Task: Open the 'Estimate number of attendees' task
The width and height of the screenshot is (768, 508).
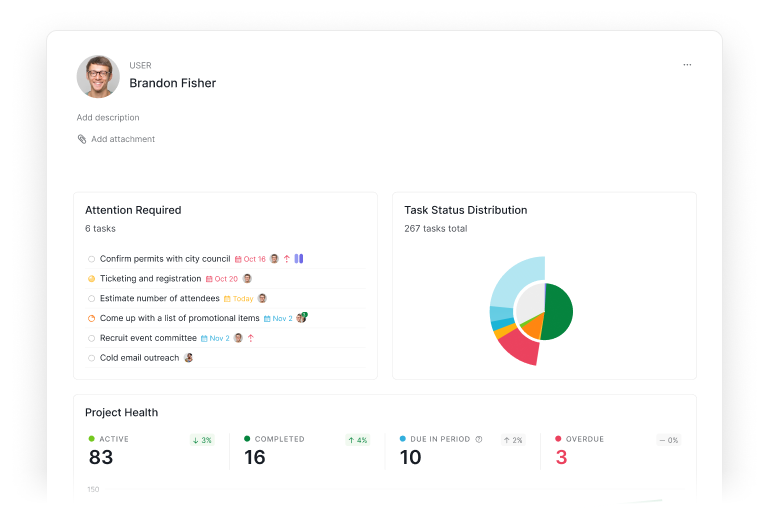Action: [160, 298]
